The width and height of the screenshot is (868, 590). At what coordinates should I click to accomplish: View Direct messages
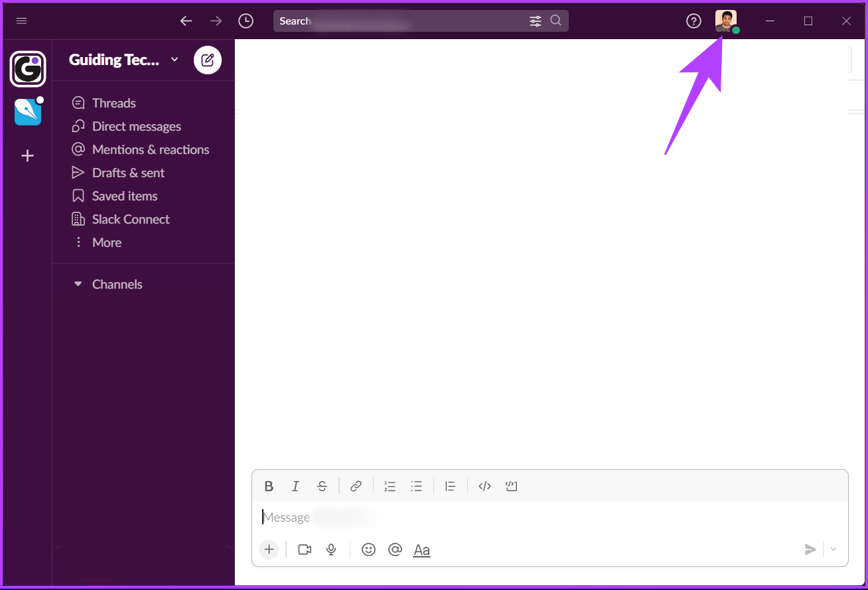click(136, 126)
